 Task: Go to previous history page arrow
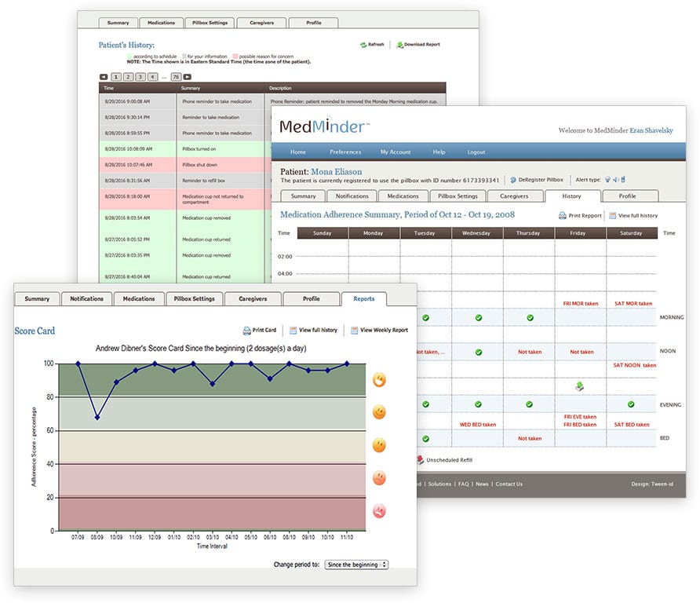tap(104, 77)
